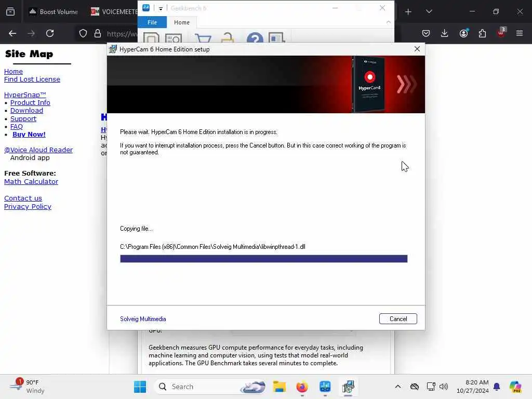532x399 pixels.
Task: Open the Download link in sidebar
Action: click(x=26, y=110)
